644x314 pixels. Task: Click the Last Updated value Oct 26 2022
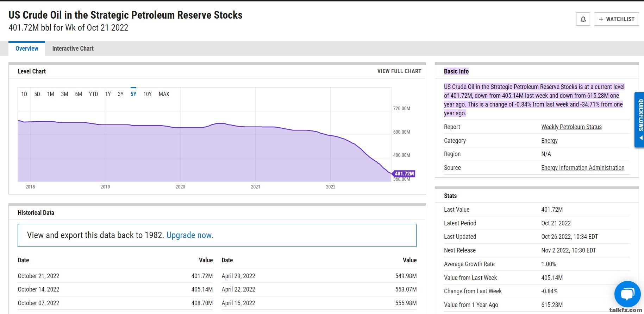(x=570, y=237)
